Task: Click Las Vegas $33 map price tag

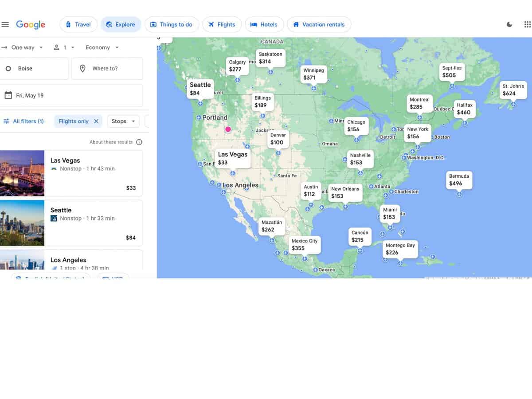Action: [x=232, y=158]
